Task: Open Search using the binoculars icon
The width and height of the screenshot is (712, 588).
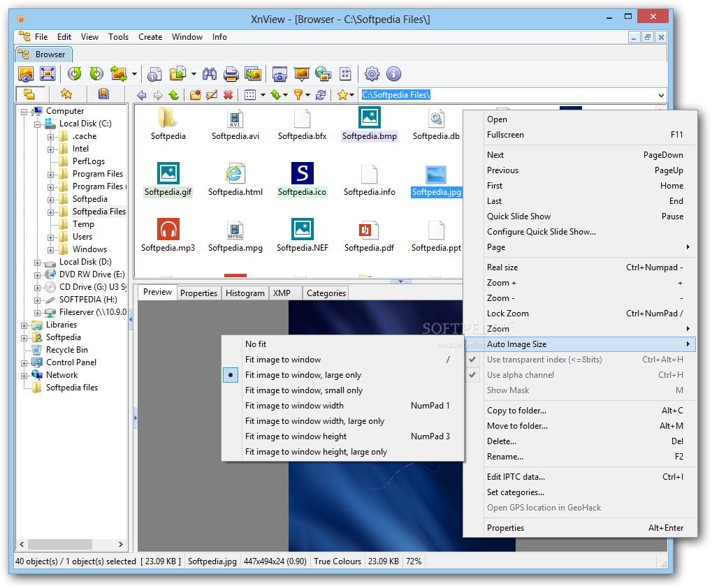Action: tap(210, 74)
